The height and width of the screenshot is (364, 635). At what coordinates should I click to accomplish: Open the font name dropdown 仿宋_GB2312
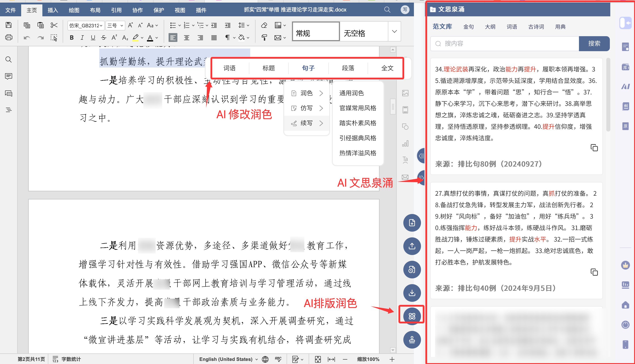tap(86, 26)
